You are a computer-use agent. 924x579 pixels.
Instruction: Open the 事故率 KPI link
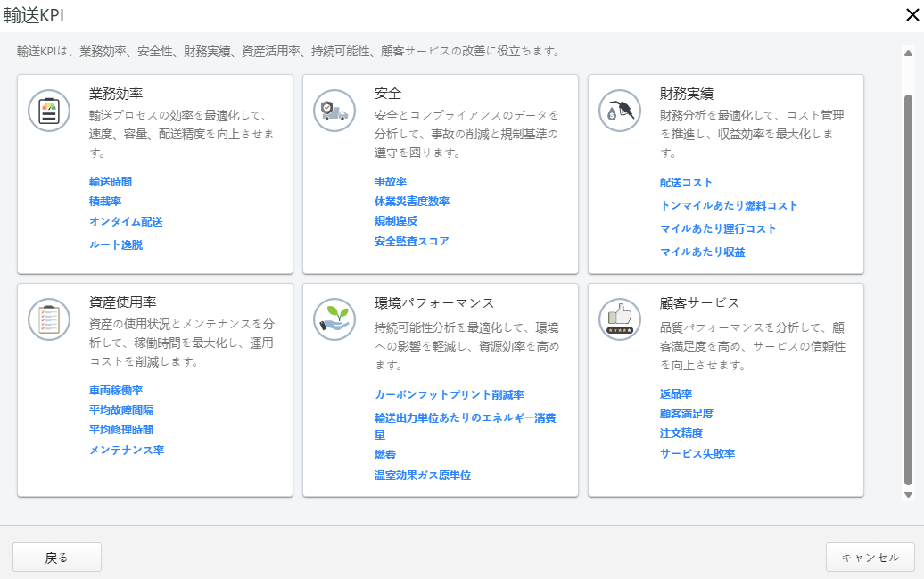(x=390, y=181)
